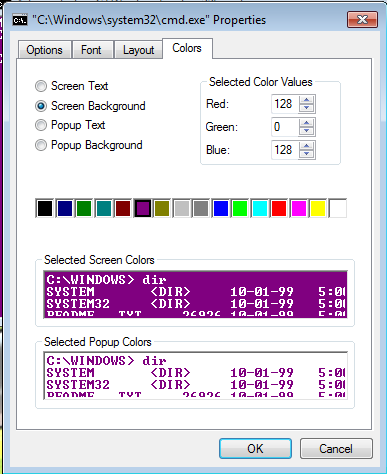Pick the olive color swatch
The image size is (387, 474).
[x=162, y=208]
